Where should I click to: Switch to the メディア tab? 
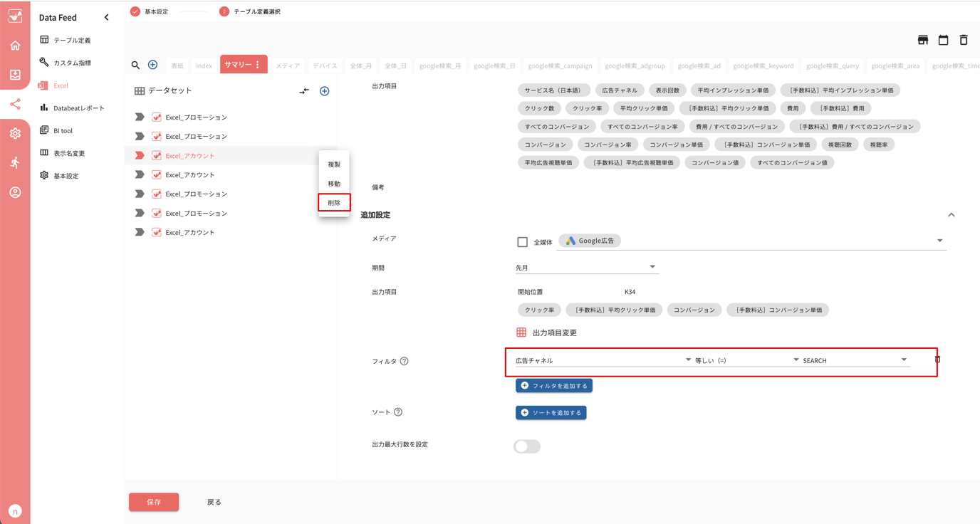(287, 65)
